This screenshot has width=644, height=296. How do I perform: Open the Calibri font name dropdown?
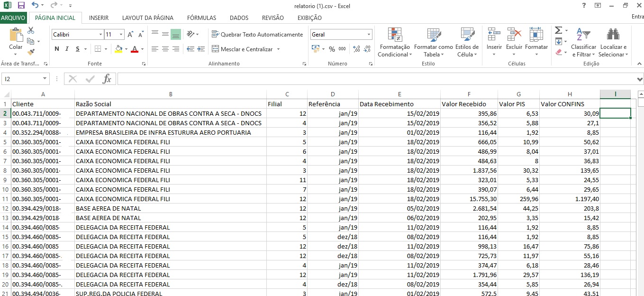[x=100, y=35]
